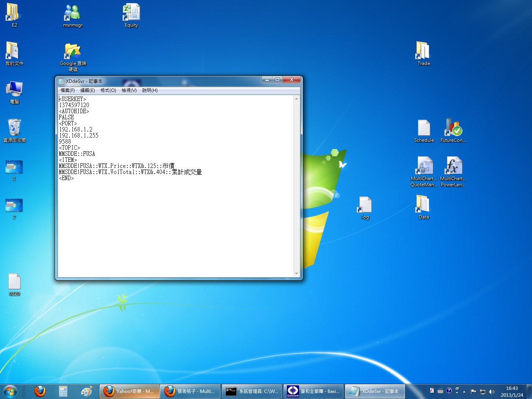Open the 檢視(V) menu in Notepad
The height and width of the screenshot is (399, 532).
[129, 90]
